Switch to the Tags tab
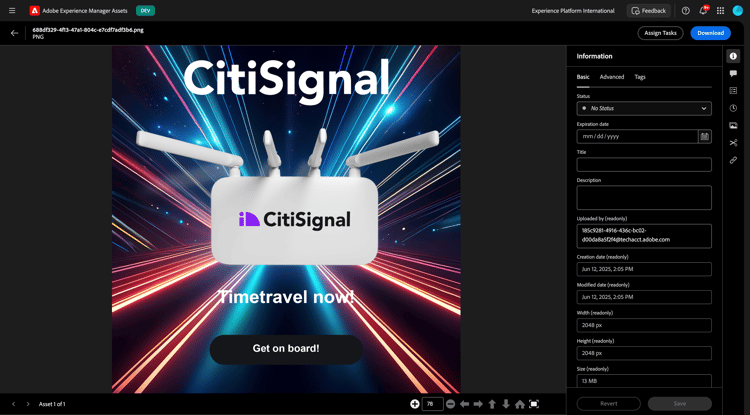This screenshot has width=750, height=415. click(640, 76)
